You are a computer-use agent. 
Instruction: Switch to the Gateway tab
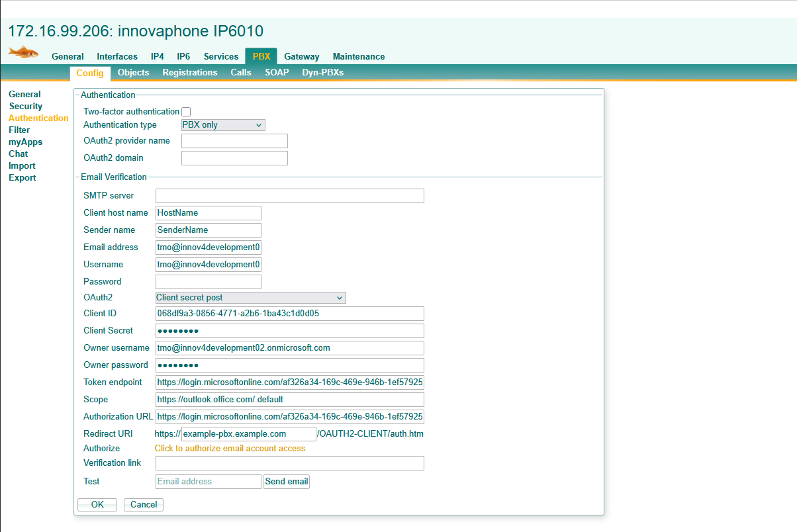[301, 57]
